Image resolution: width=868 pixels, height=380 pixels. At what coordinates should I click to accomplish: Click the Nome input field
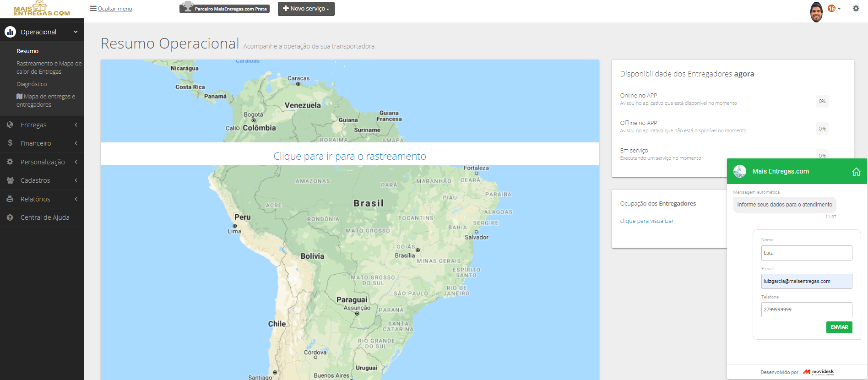(807, 253)
